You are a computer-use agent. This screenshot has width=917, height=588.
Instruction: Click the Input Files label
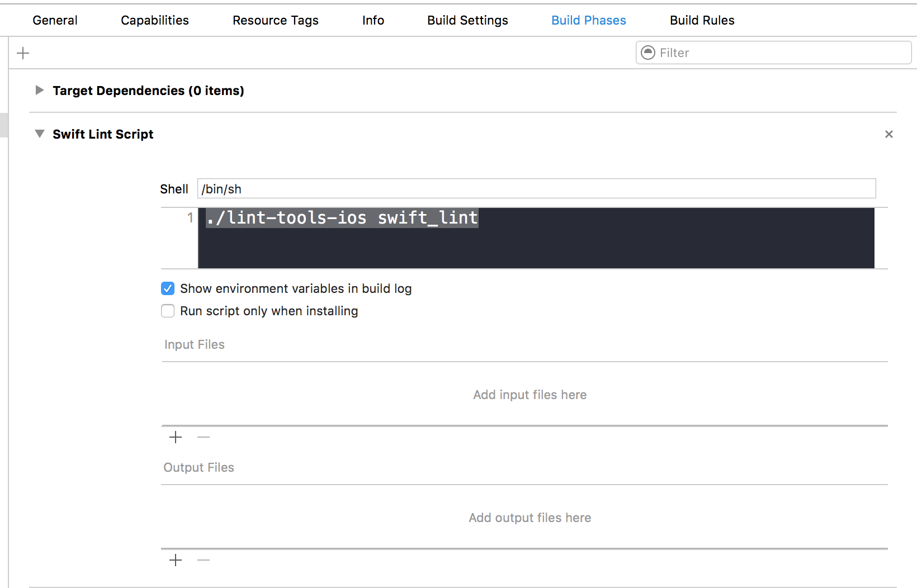(x=195, y=344)
